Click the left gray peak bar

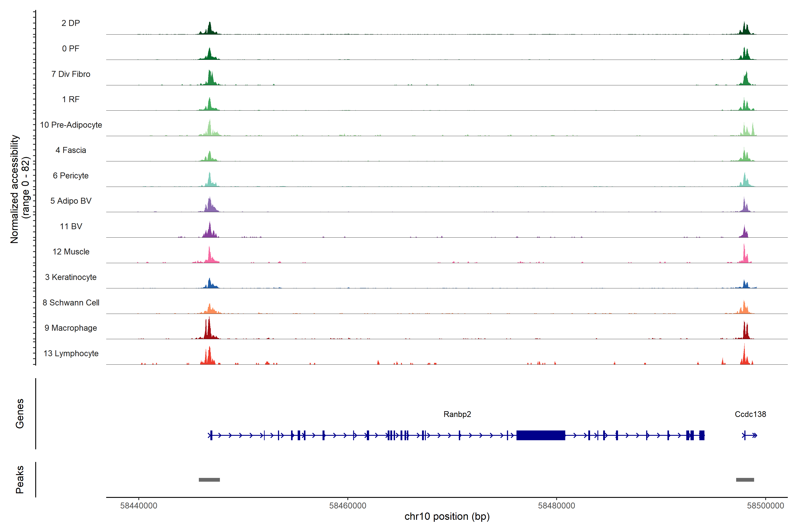[x=209, y=480]
